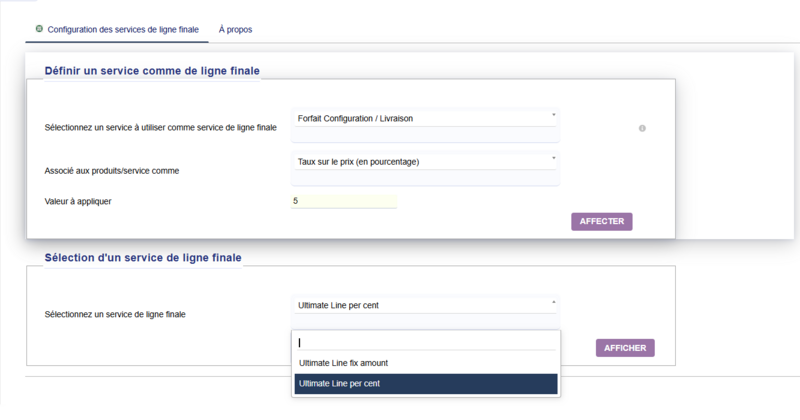Choose the 'Ultimate Line fix amount' option

tap(343, 362)
